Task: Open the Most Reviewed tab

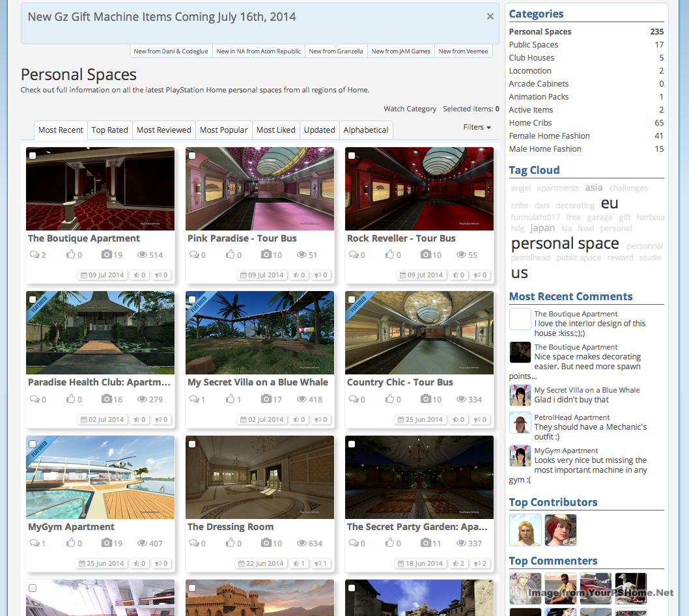Action: pos(164,130)
